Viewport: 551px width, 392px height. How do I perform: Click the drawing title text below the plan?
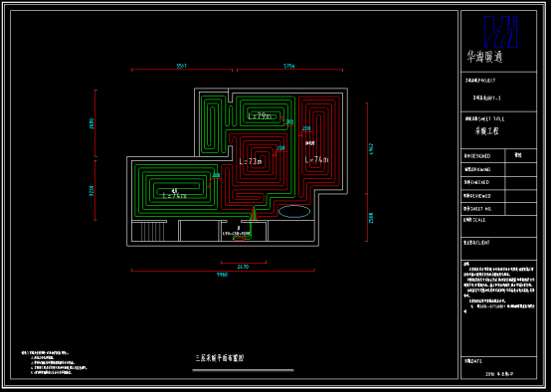click(220, 358)
